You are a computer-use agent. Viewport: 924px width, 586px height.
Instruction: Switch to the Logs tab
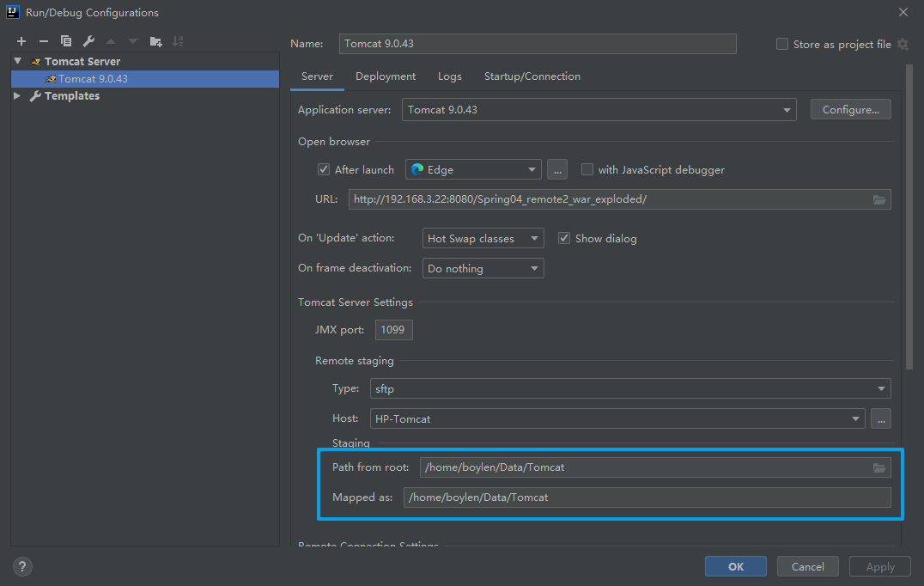(450, 76)
